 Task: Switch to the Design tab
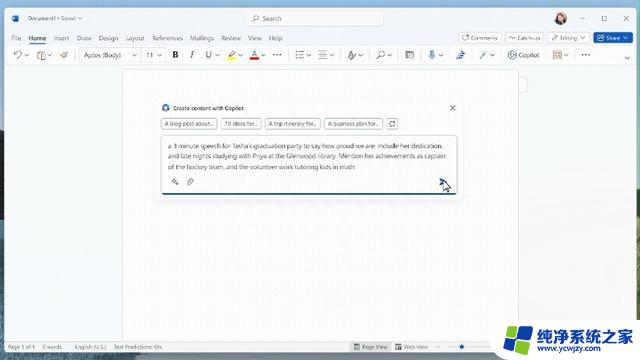[108, 38]
